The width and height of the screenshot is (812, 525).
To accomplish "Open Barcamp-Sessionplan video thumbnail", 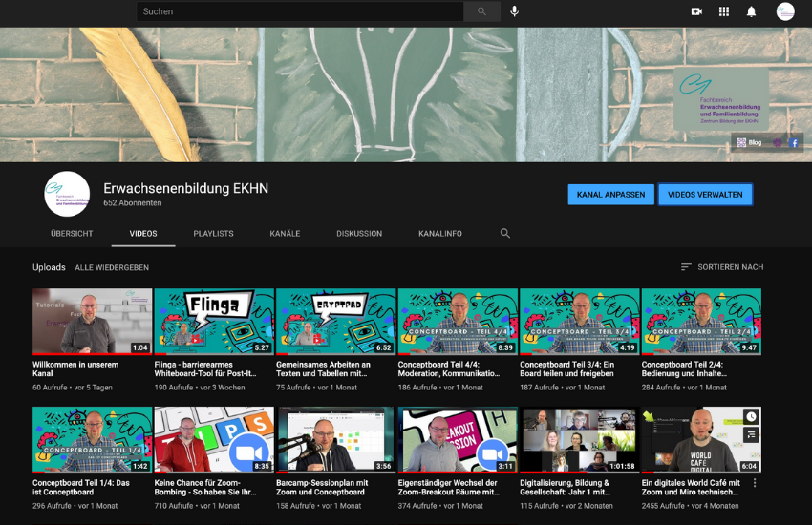I will pyautogui.click(x=336, y=440).
